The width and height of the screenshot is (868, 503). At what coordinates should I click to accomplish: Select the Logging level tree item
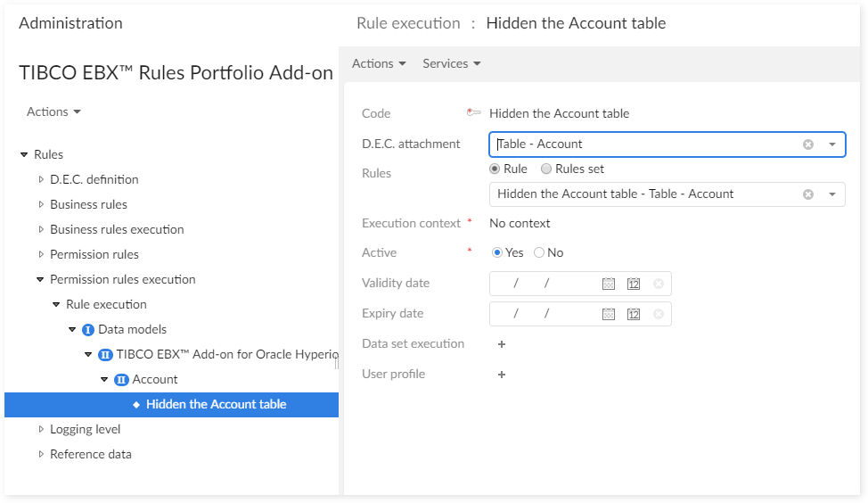click(86, 429)
